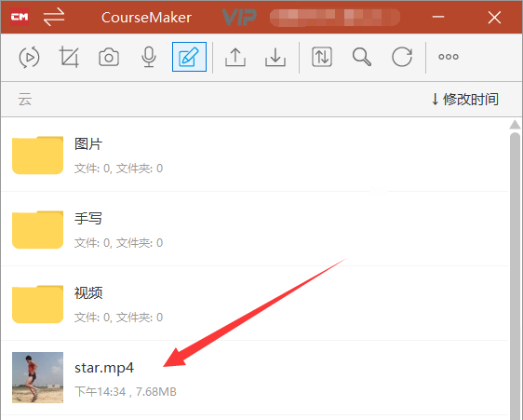Click the download arrow icon
This screenshot has width=523, height=420.
275,57
